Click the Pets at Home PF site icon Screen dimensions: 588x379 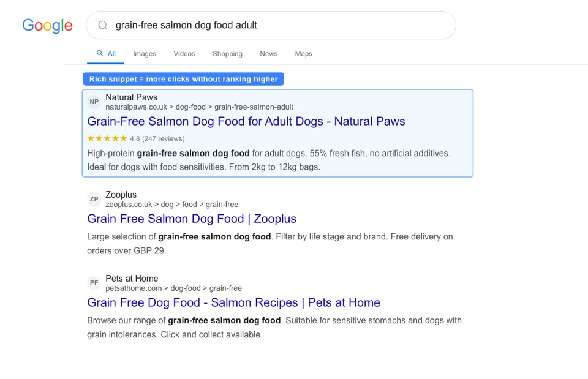click(x=94, y=283)
